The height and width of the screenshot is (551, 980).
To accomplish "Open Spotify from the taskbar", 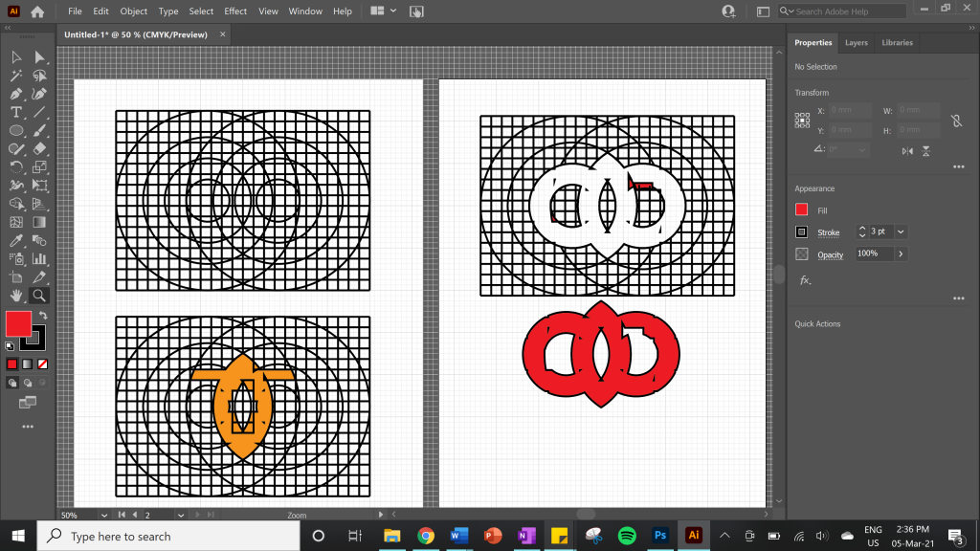I will pyautogui.click(x=627, y=536).
